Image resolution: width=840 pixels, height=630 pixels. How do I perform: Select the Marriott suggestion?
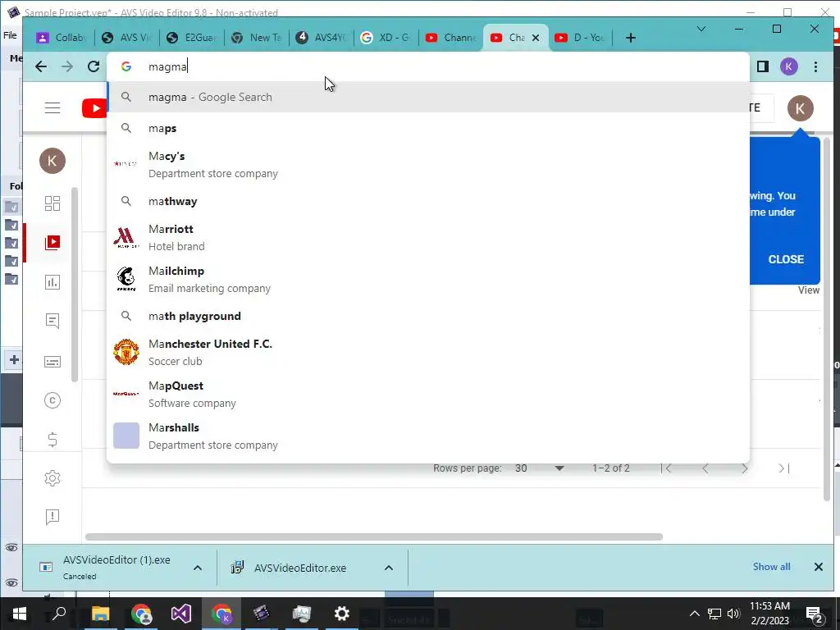coord(428,237)
